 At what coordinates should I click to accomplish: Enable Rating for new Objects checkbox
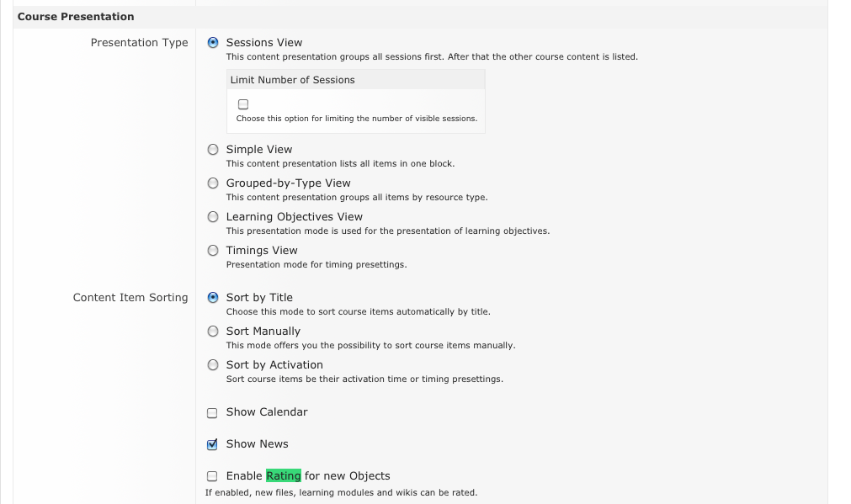[212, 476]
